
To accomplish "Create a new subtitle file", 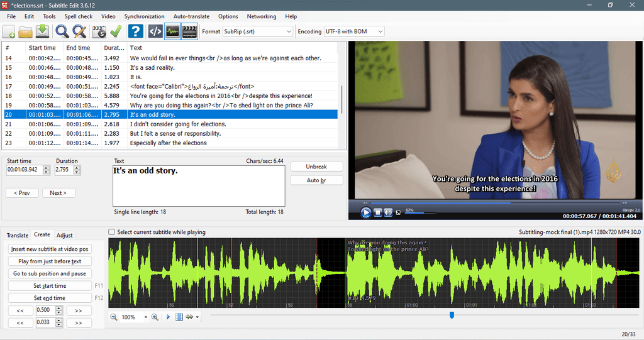I will (x=9, y=31).
